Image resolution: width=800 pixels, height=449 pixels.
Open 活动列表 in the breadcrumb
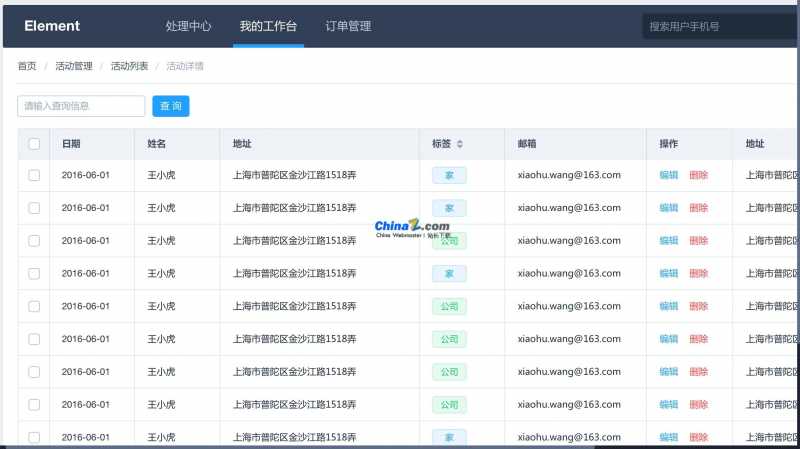coord(129,66)
